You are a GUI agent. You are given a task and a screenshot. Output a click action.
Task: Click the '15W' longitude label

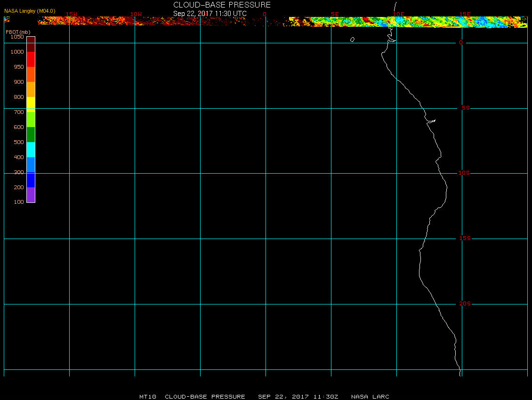coord(72,14)
